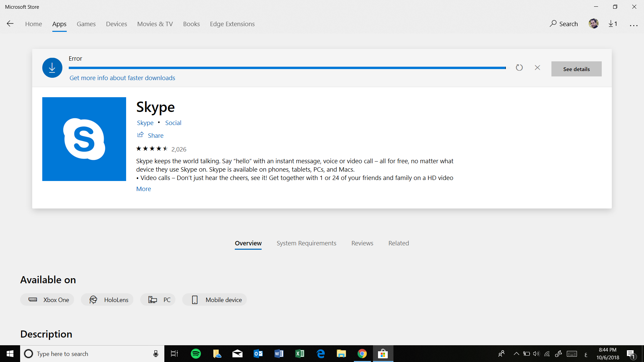Click the Outlook icon in taskbar
The image size is (644, 362).
[259, 353]
